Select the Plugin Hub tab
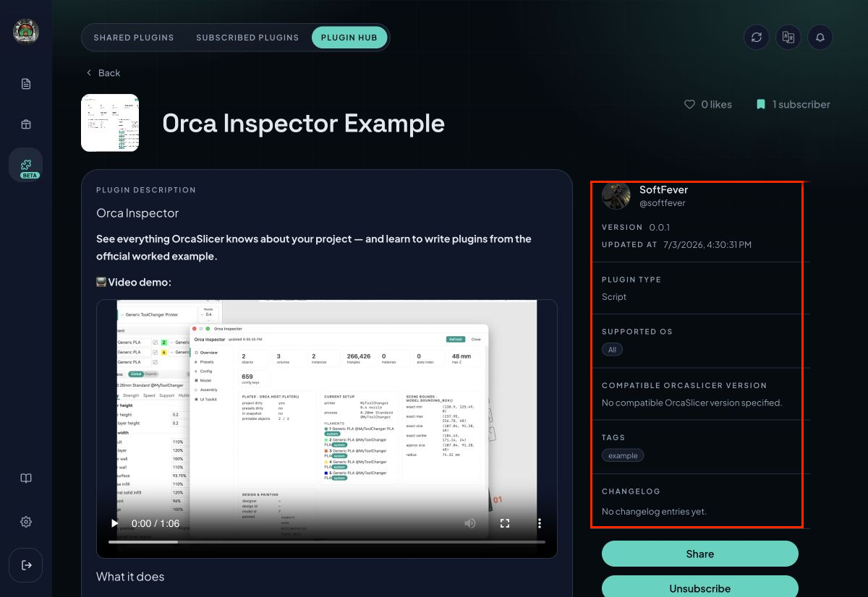Screen dimensions: 868x597 click(x=349, y=38)
